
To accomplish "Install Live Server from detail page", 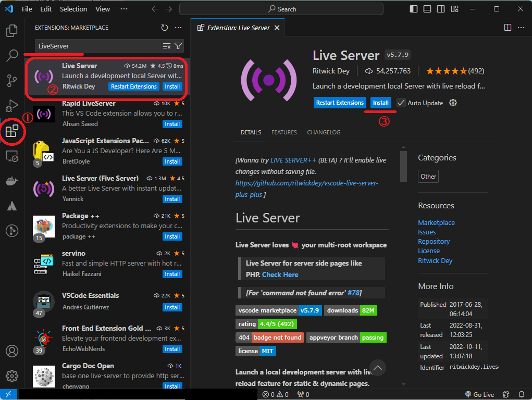I will [381, 103].
